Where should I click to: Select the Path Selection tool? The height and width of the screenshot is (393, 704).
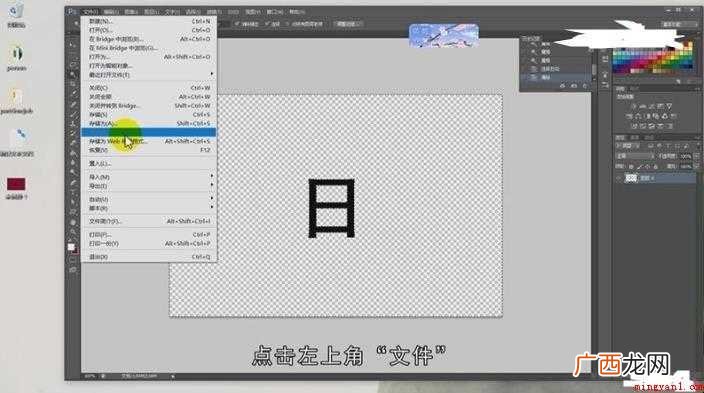click(x=73, y=202)
